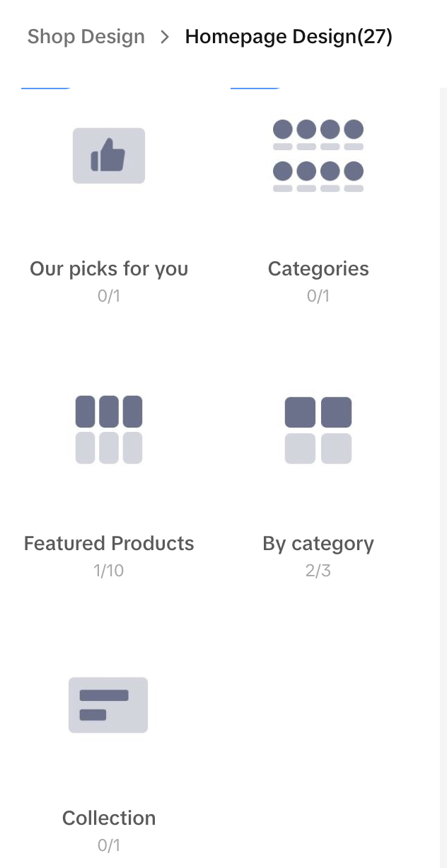Click 0/1 count under Our picks for you

(109, 296)
